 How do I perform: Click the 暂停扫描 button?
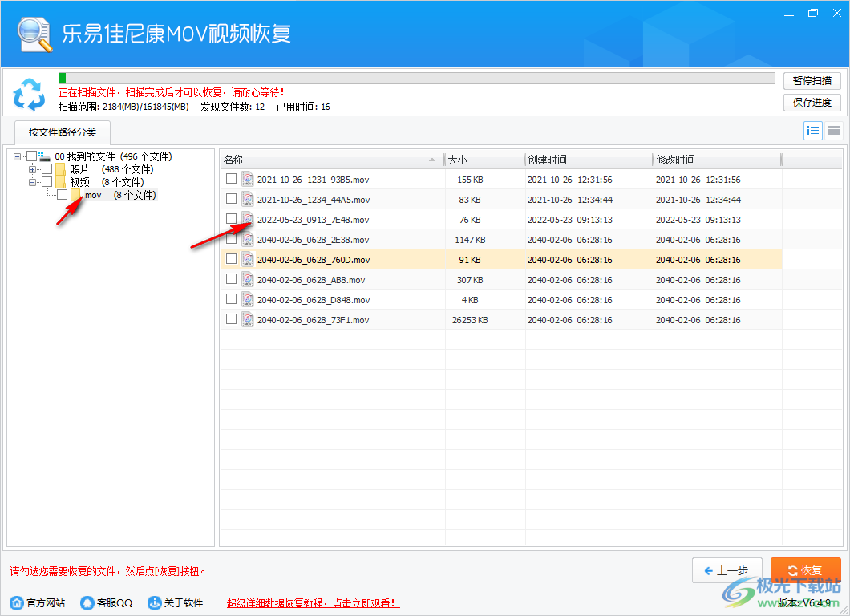812,81
